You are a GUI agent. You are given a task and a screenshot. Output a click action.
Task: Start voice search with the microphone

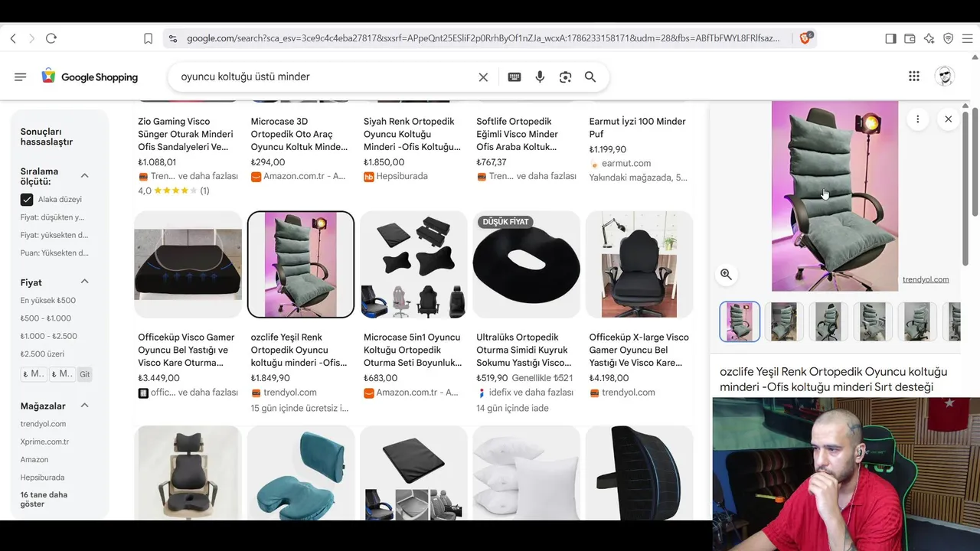(x=540, y=77)
